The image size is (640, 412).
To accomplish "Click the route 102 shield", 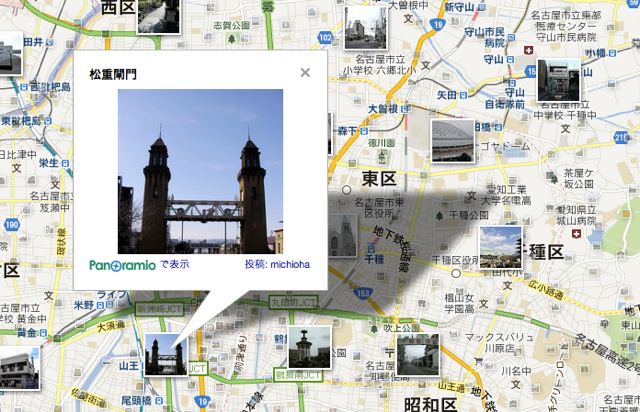I will [x=325, y=38].
